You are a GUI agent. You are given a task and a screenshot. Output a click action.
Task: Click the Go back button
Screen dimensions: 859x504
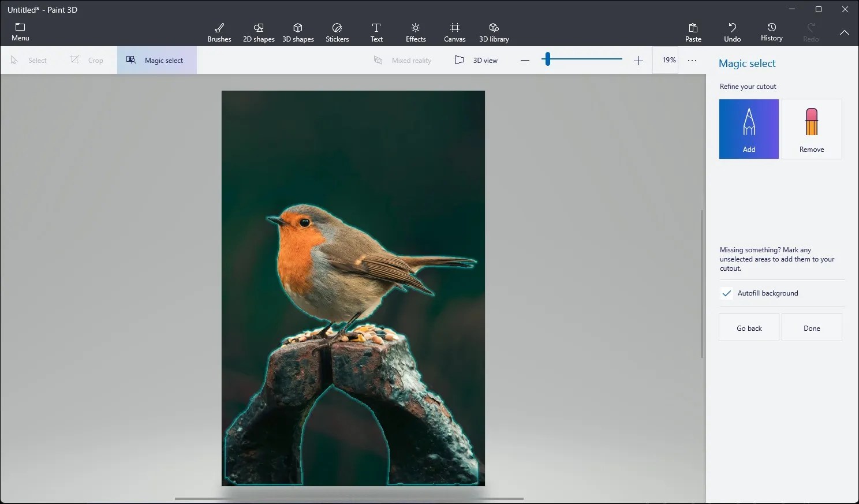click(x=749, y=327)
